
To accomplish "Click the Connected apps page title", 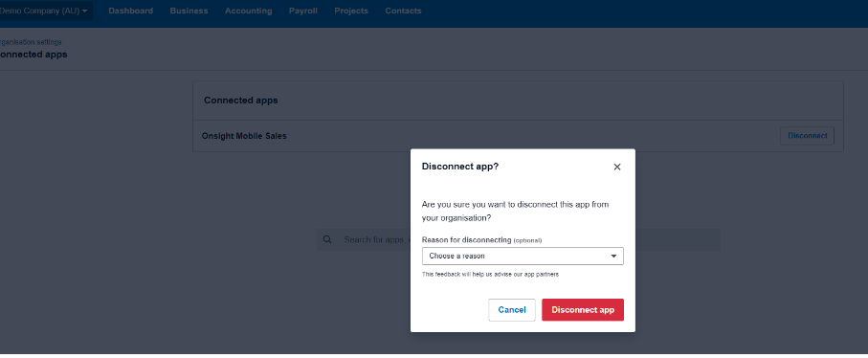I will (33, 55).
